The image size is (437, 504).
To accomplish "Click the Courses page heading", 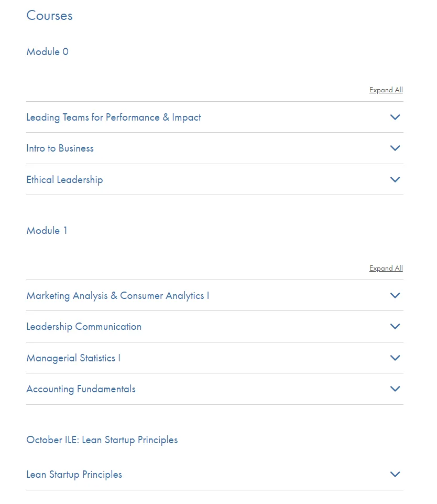I will (x=49, y=16).
